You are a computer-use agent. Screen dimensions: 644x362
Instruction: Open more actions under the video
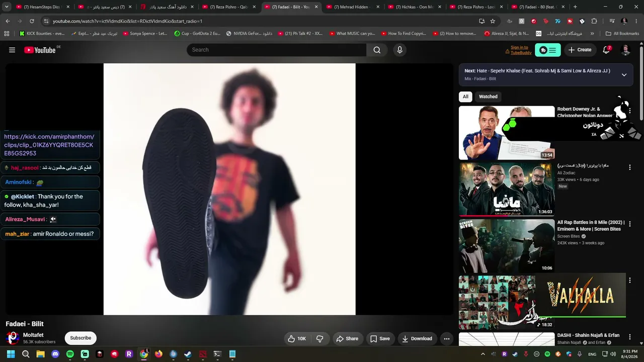(x=446, y=338)
